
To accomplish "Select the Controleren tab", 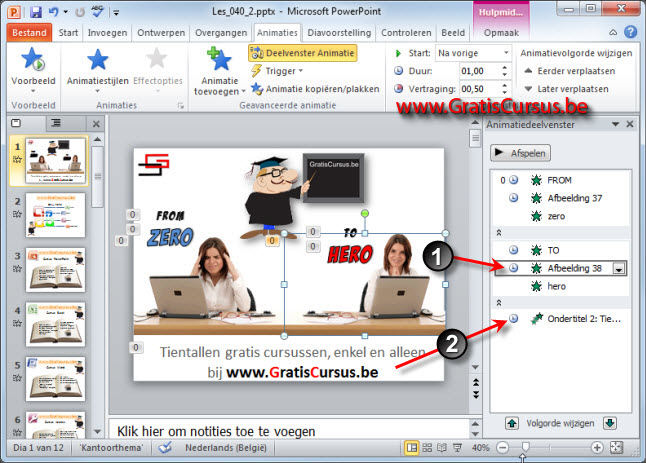I will [406, 33].
